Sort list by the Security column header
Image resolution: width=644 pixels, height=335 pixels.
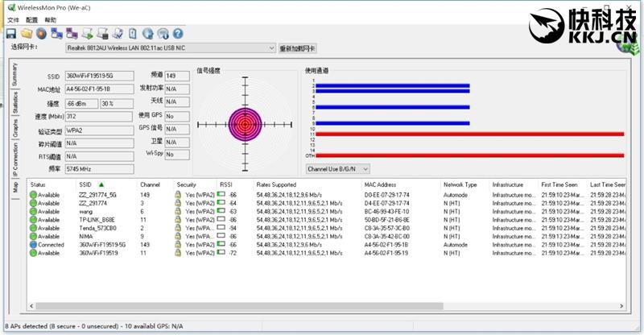tap(195, 184)
